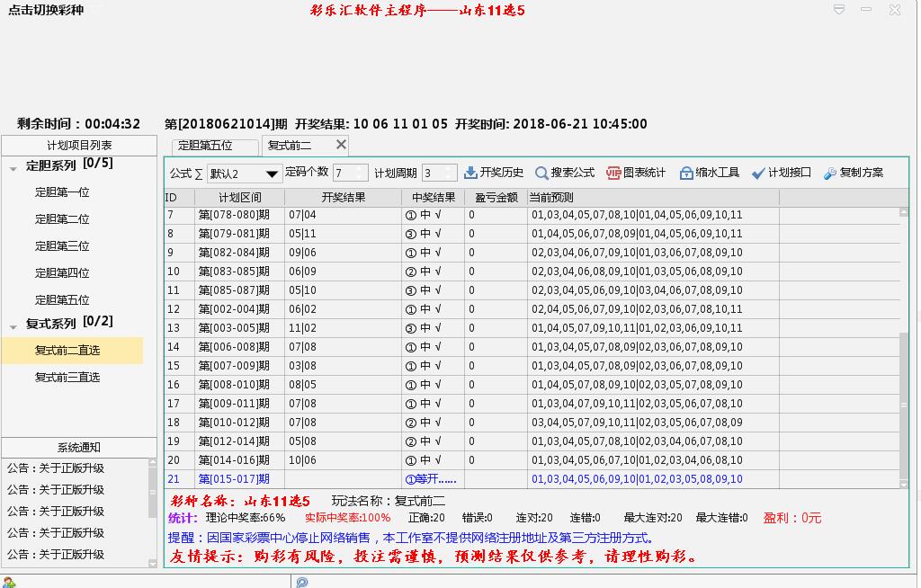Viewport: 921px width, 588px height.
Task: Select the row 第[014-016]期
Action: 532,460
